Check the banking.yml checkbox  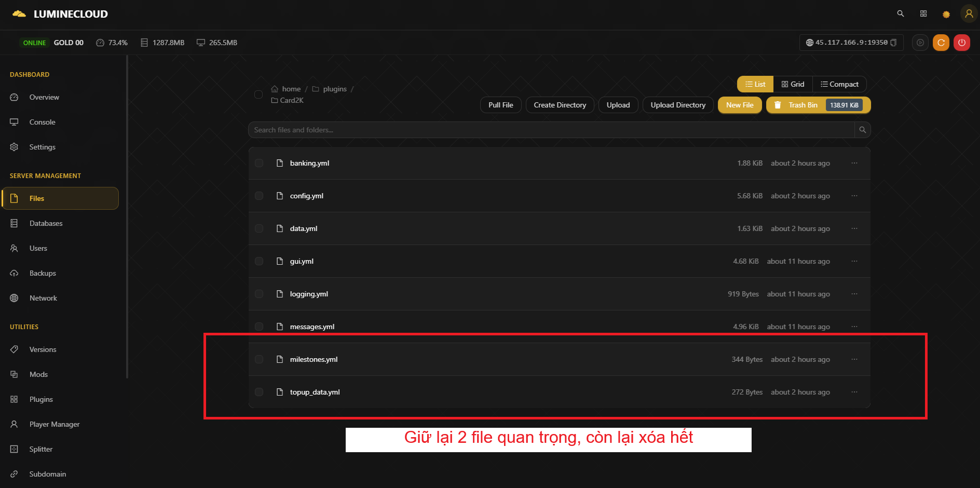(x=259, y=163)
